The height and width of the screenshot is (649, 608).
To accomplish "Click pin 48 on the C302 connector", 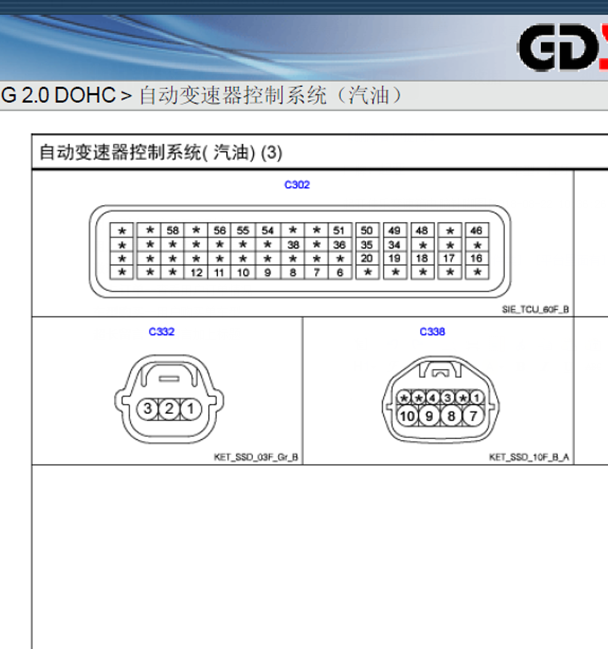I will pos(422,231).
